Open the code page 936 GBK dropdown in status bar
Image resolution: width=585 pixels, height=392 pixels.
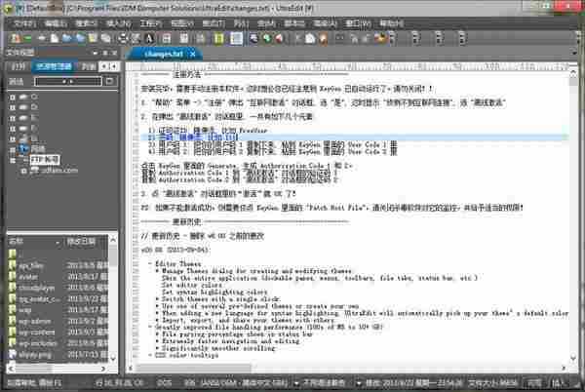tap(296, 382)
